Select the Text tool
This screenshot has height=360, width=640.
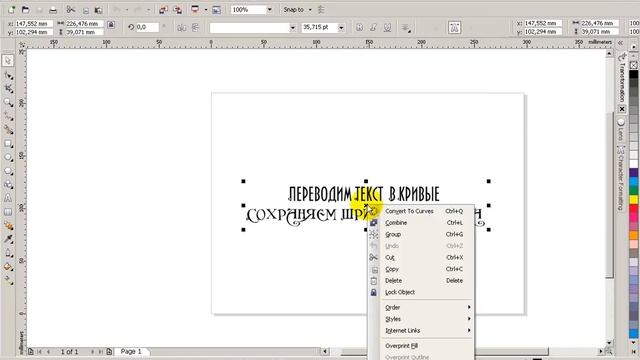8,198
